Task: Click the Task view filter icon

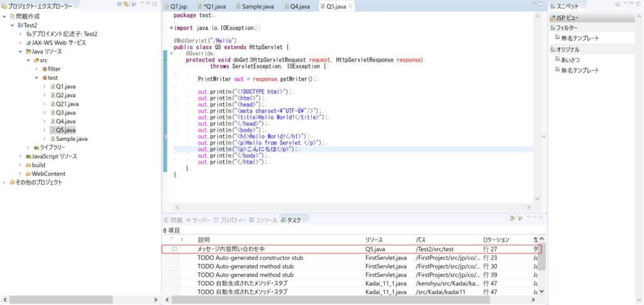Action: [512, 218]
